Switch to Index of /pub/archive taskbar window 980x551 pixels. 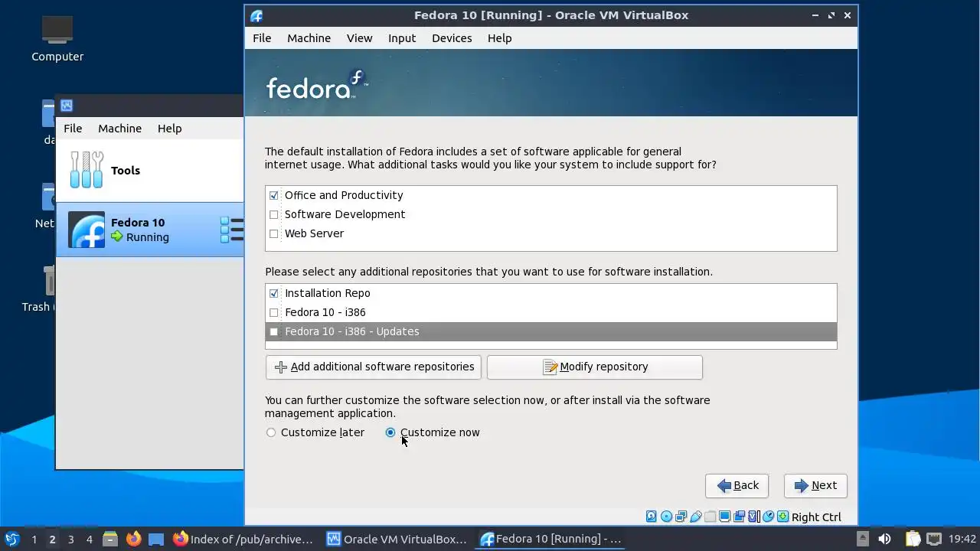(243, 539)
